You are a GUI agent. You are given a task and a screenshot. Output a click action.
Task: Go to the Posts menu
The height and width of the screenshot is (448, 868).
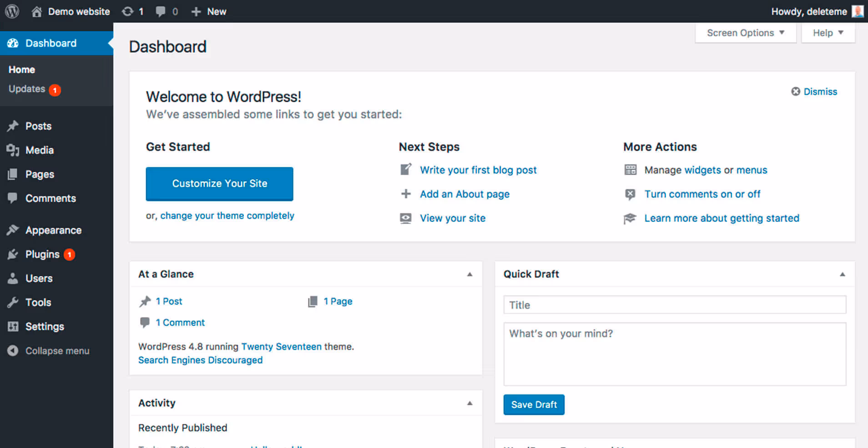[56, 126]
